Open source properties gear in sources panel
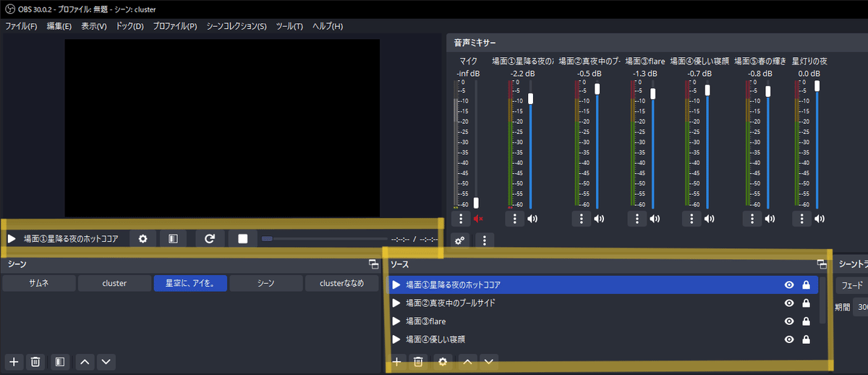The image size is (868, 375). [x=443, y=361]
